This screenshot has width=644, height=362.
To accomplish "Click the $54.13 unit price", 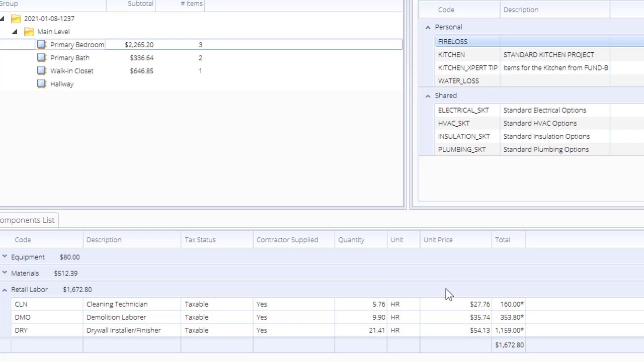I will click(x=480, y=330).
